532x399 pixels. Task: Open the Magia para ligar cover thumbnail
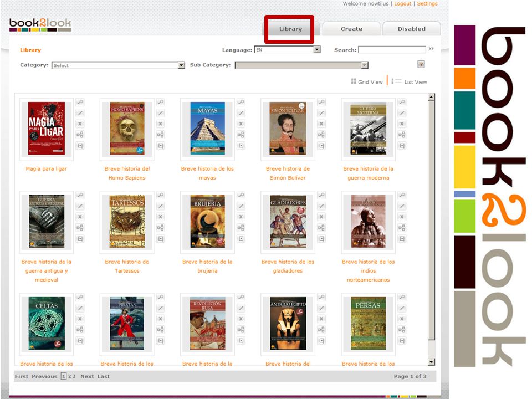click(x=47, y=128)
